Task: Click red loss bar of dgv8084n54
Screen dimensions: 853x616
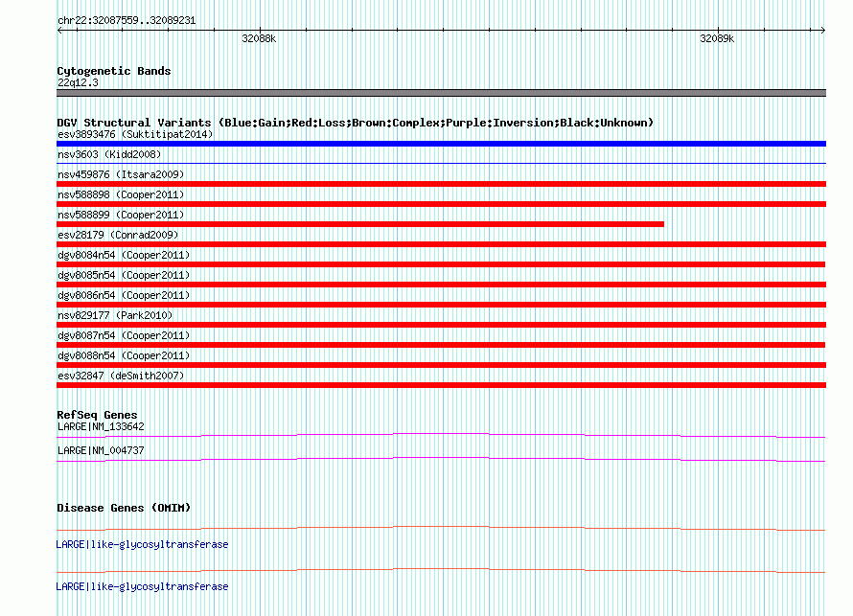Action: [441, 264]
